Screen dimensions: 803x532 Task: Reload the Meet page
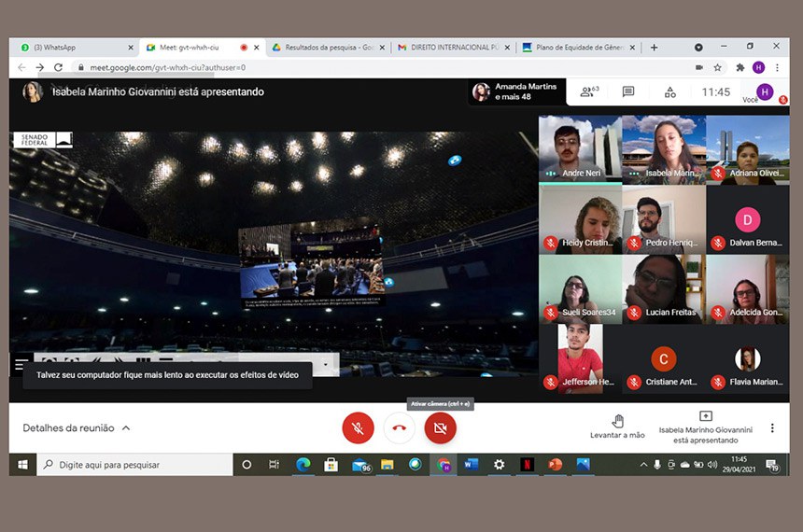58,67
